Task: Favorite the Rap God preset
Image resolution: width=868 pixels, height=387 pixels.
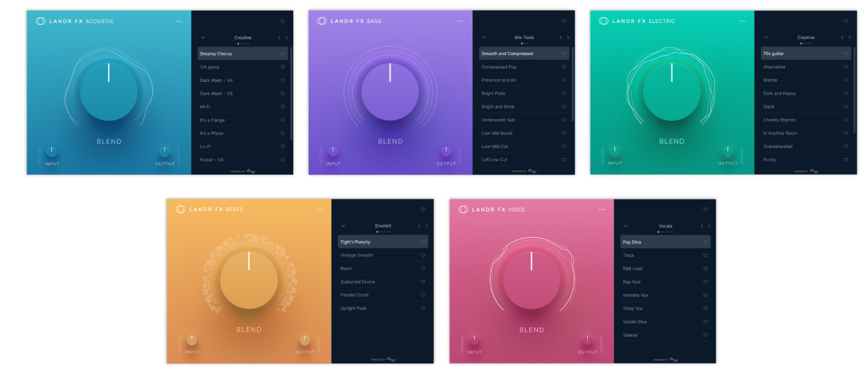Action: coord(706,282)
